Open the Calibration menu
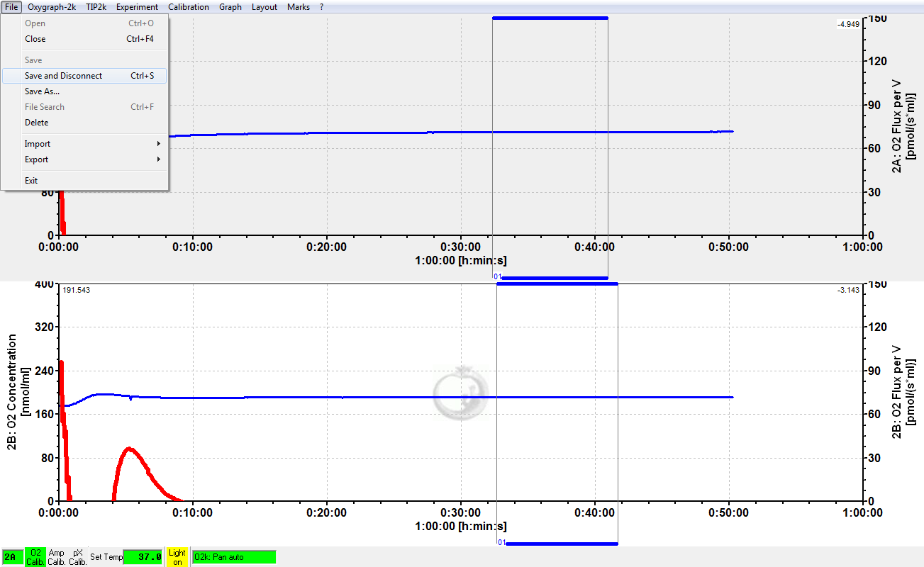The height and width of the screenshot is (567, 924). click(189, 7)
